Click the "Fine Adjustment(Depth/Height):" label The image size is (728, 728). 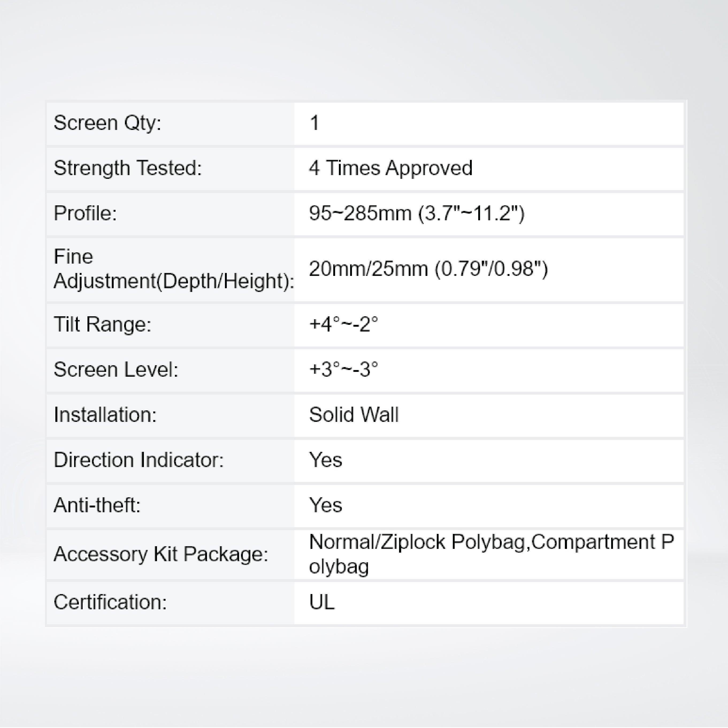173,269
